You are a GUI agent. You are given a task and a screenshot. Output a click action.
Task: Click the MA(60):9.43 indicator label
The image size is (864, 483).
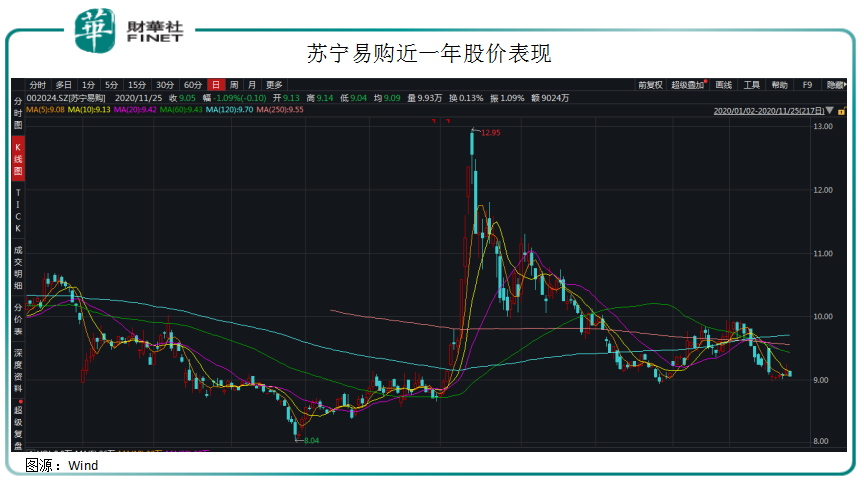[181, 110]
